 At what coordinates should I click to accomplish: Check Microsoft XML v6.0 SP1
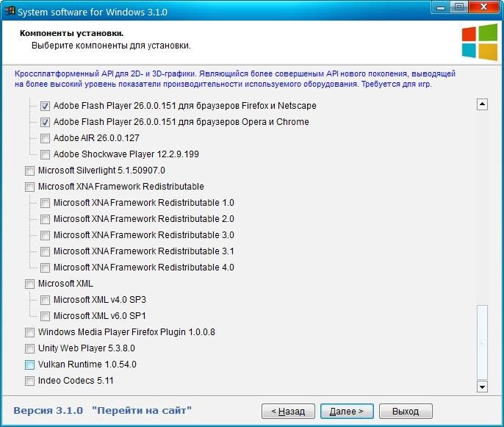tap(45, 316)
